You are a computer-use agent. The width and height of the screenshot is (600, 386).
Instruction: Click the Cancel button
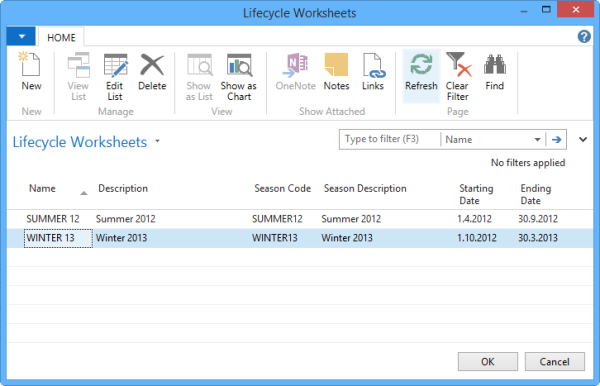coord(554,362)
